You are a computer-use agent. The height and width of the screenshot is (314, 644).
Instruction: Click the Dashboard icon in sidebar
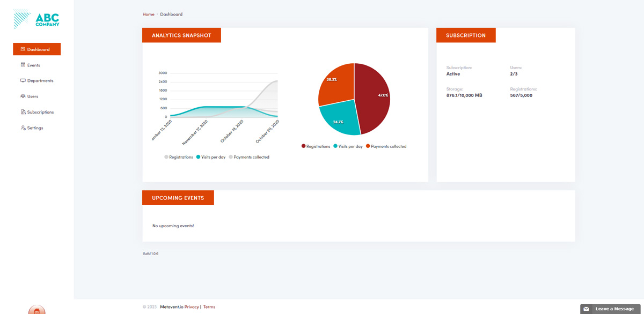(x=23, y=49)
